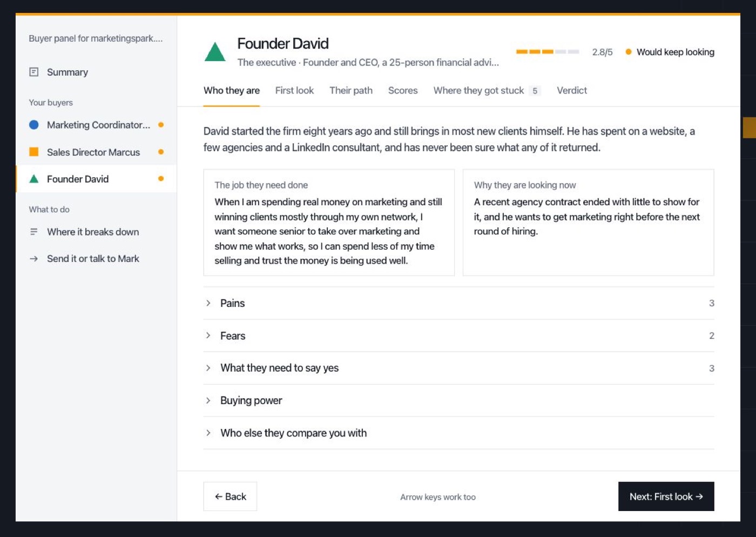The image size is (756, 537).
Task: Open Where it breaks down page
Action: coord(96,232)
